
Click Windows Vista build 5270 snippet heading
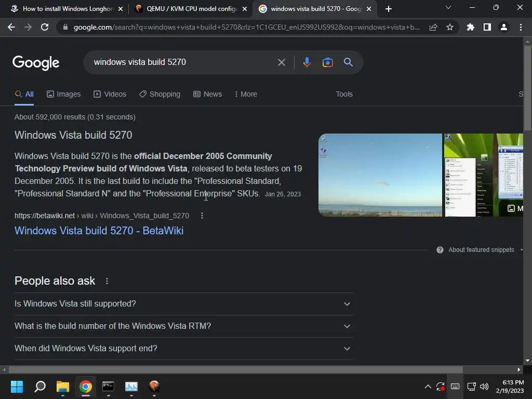coord(73,135)
